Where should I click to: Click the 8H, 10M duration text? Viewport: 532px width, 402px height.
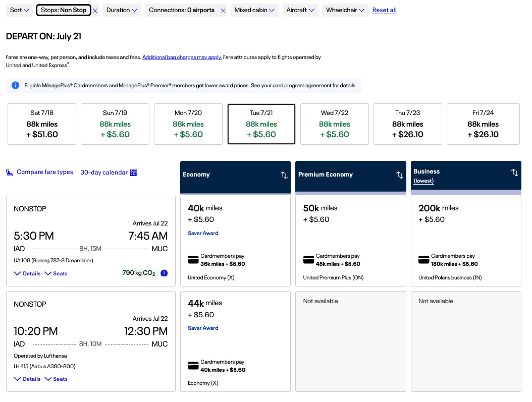coord(90,343)
